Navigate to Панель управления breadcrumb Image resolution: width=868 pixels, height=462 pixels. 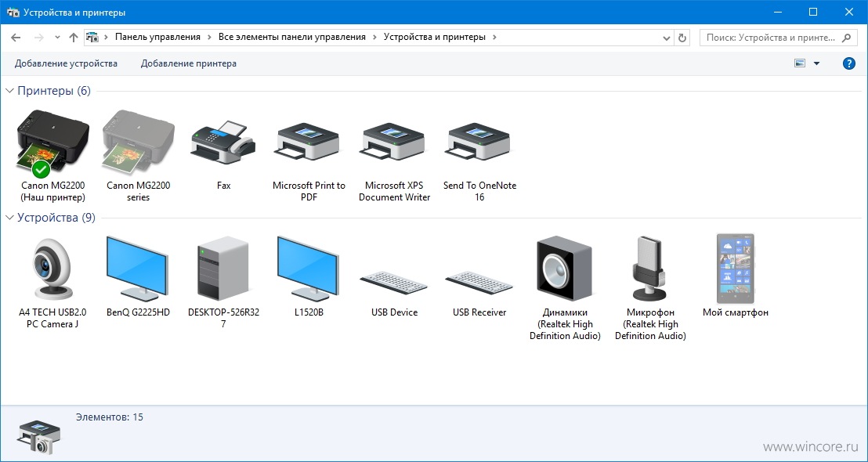157,37
